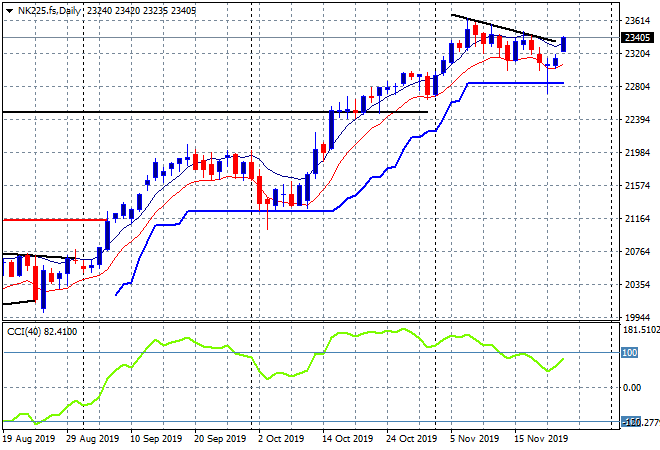Viewport: 660px width, 450px height.
Task: Click the 21574 price axis label
Action: (x=637, y=186)
